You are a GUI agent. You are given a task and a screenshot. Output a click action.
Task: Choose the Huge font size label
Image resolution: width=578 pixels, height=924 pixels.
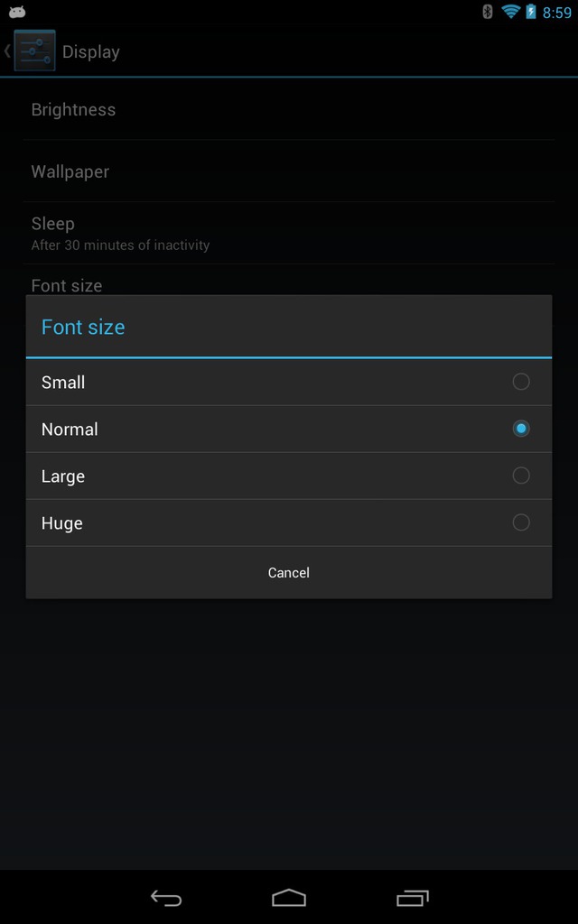pyautogui.click(x=62, y=524)
